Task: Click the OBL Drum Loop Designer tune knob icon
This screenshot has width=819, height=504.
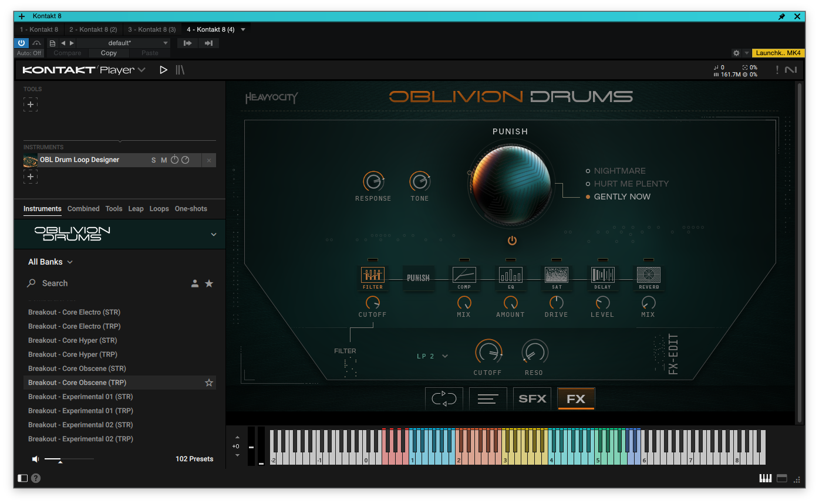Action: point(174,160)
